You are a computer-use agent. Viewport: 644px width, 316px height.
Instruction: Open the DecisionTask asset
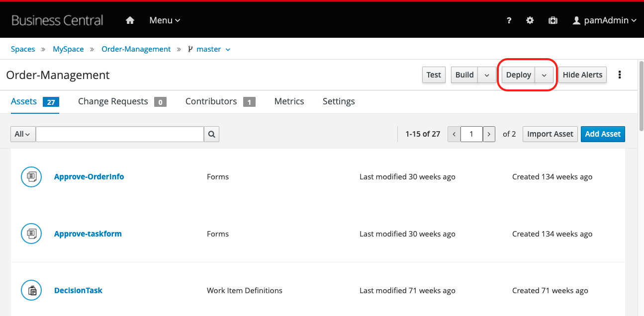click(x=78, y=291)
